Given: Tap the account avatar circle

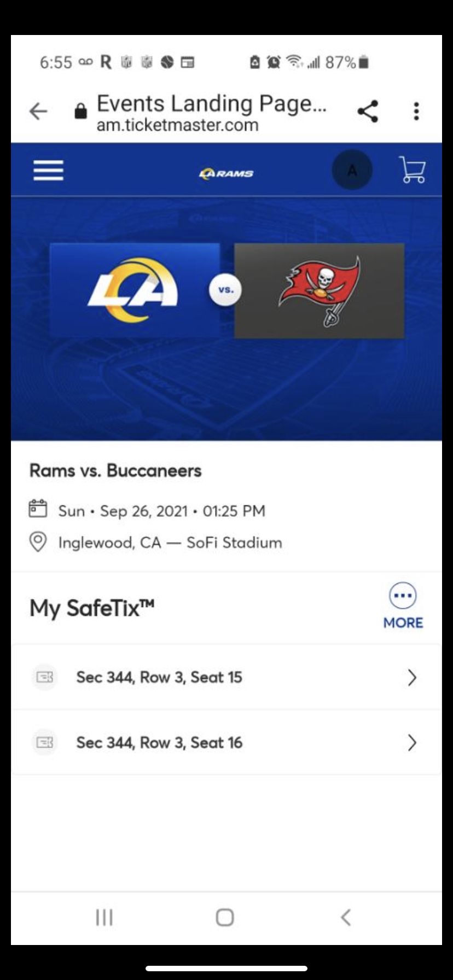Looking at the screenshot, I should [x=352, y=170].
